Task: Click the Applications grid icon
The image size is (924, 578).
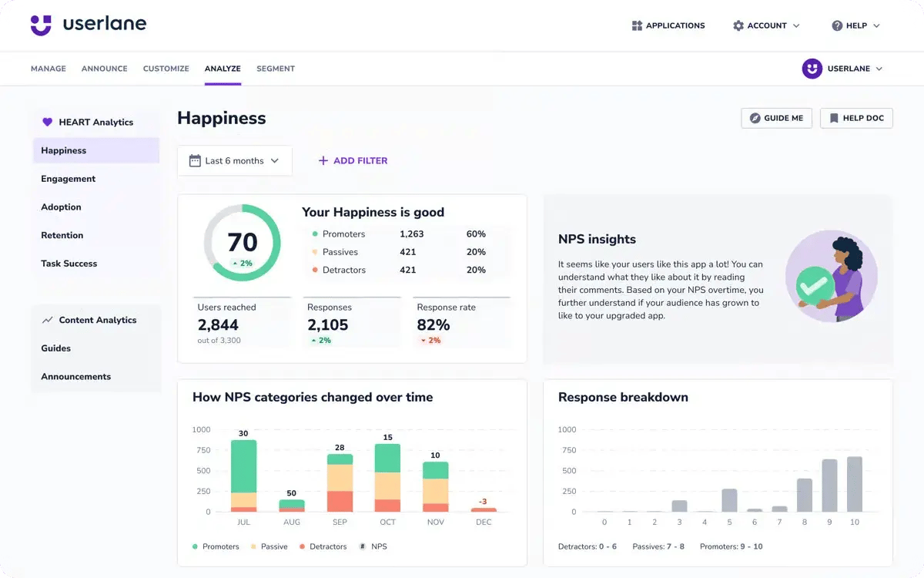Action: (x=637, y=25)
